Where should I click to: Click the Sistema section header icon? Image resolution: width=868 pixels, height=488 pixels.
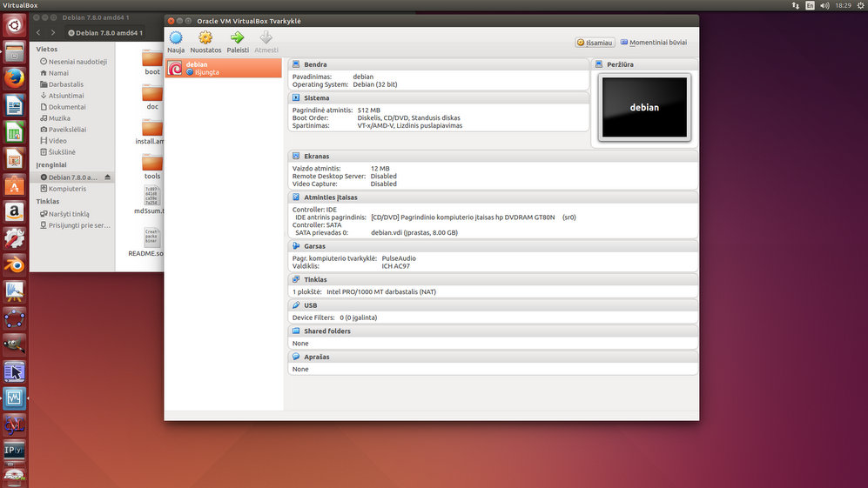[x=297, y=98]
